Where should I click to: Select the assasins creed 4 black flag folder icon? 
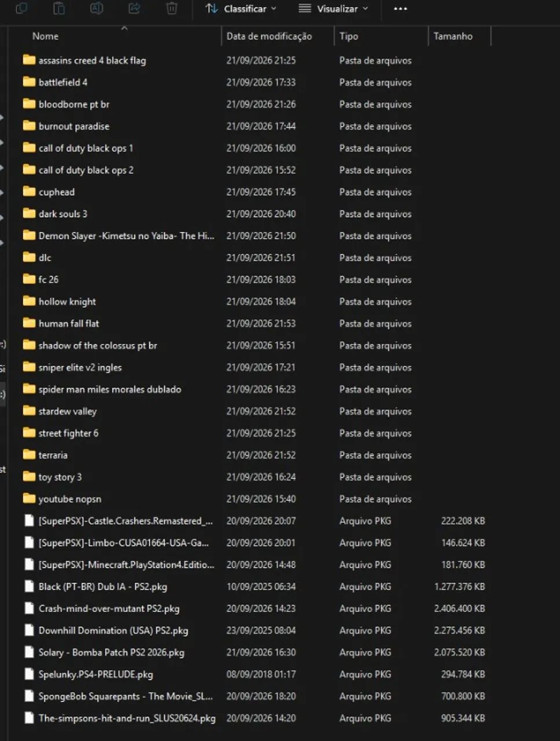pos(29,60)
